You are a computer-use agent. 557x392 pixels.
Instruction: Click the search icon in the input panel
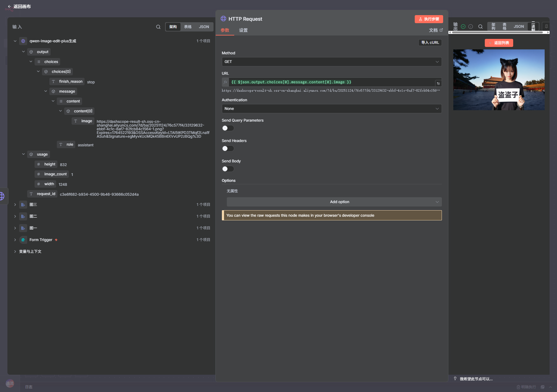click(158, 27)
